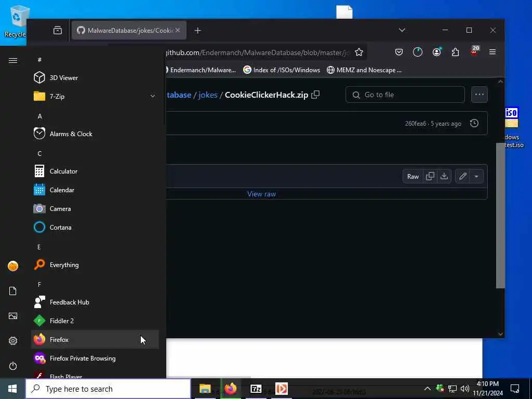The width and height of the screenshot is (532, 399).
Task: Open Firefox from Start menu list
Action: pyautogui.click(x=95, y=339)
